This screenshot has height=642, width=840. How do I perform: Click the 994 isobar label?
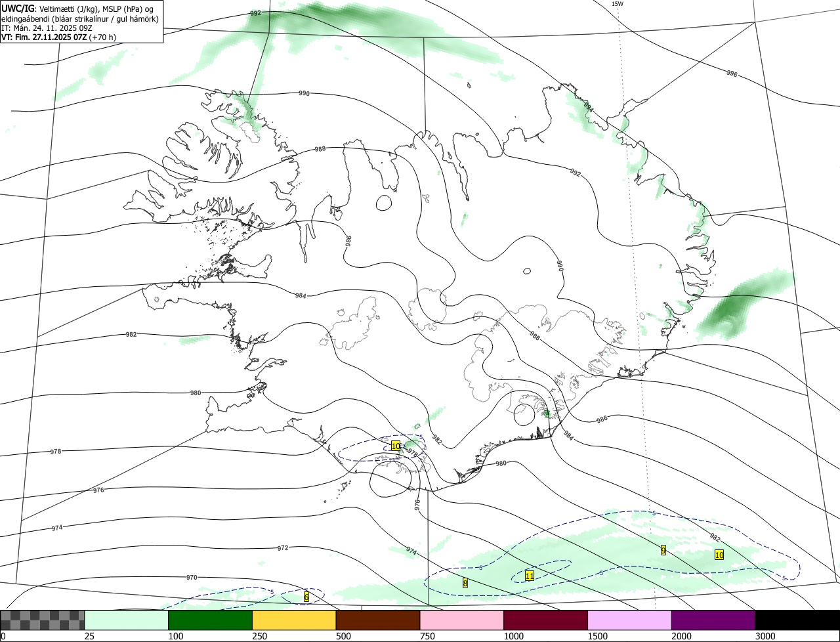(588, 107)
